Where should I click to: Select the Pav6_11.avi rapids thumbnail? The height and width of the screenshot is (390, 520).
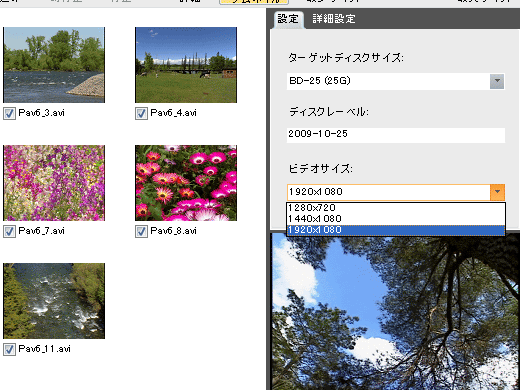pos(54,301)
